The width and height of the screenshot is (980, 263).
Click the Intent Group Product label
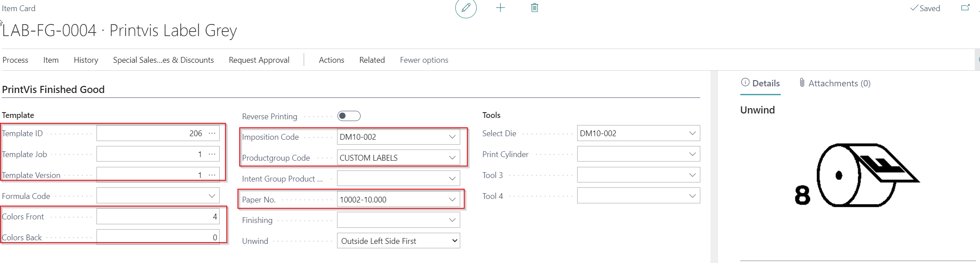pos(282,178)
